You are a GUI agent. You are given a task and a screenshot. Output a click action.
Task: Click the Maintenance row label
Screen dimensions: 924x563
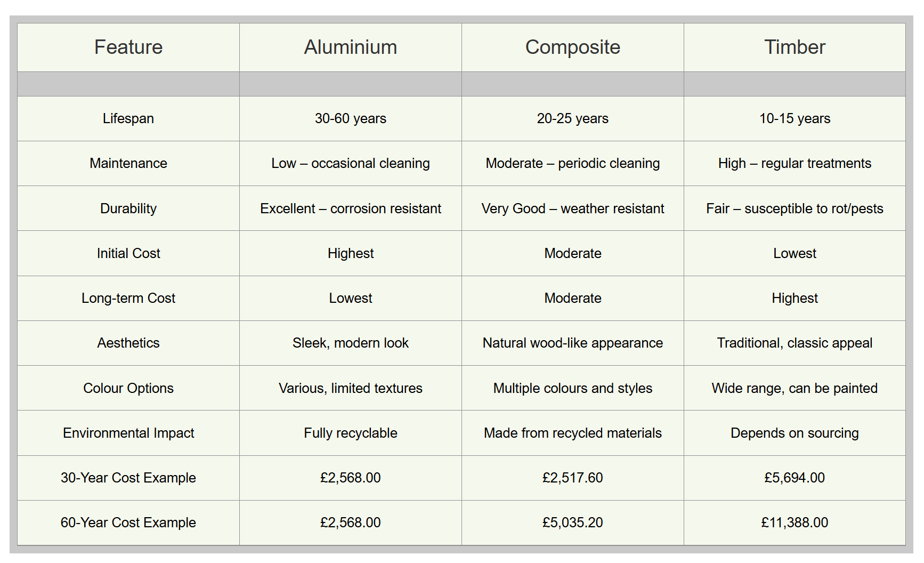[128, 163]
